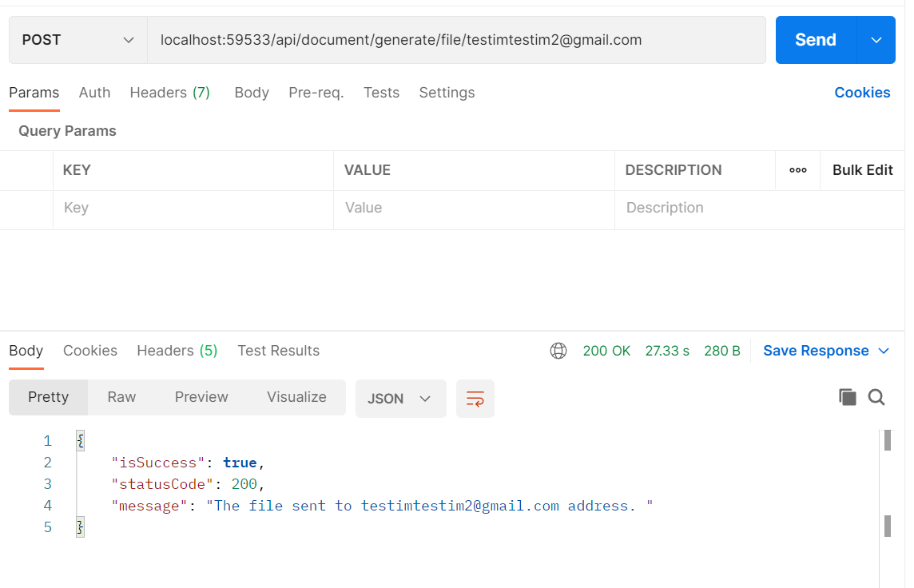
Task: Open the Send button dropdown arrow
Action: pyautogui.click(x=876, y=39)
